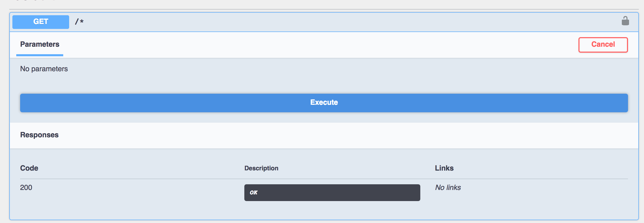This screenshot has height=223, width=644.
Task: Click the Code column header
Action: [x=29, y=168]
